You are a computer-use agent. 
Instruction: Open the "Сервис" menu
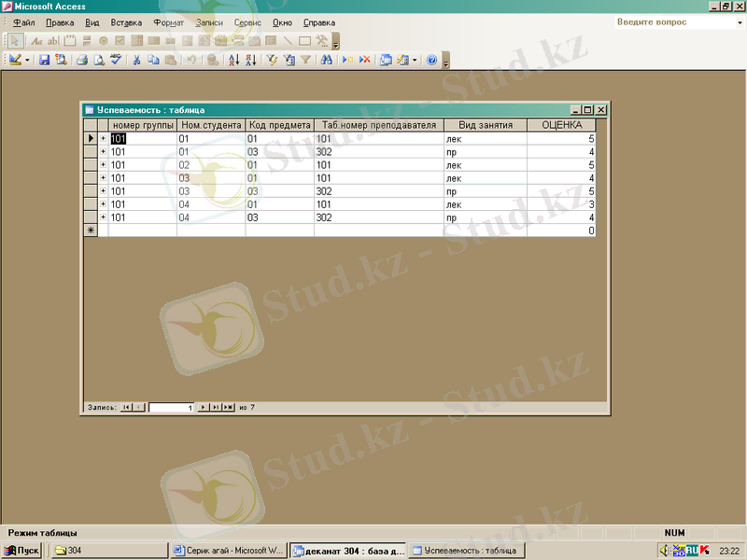[x=247, y=22]
